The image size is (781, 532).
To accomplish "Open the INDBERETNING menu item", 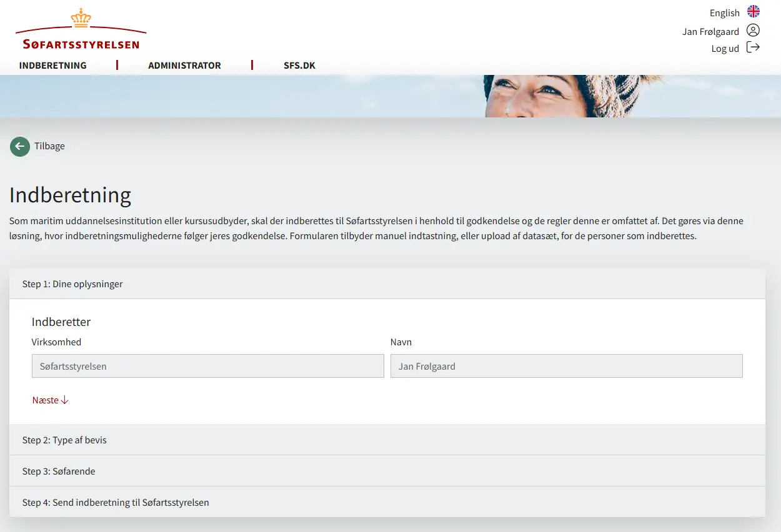I will (53, 66).
